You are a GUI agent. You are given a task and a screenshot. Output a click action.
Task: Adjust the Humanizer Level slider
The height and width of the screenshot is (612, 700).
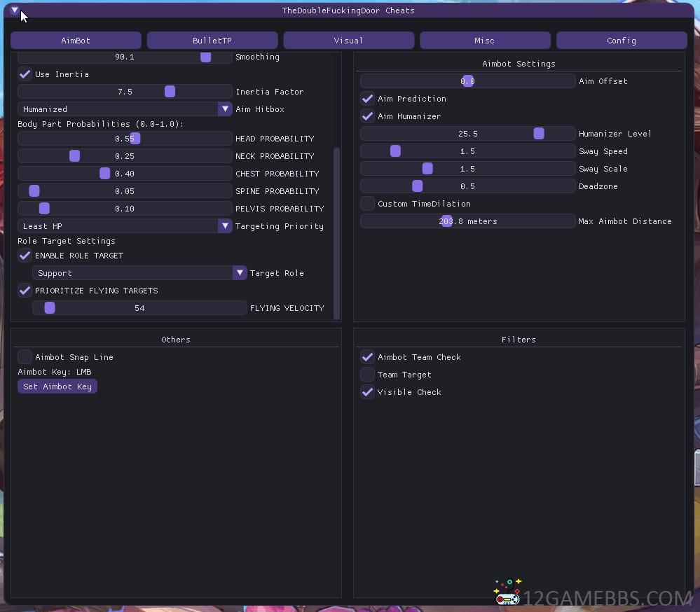467,133
